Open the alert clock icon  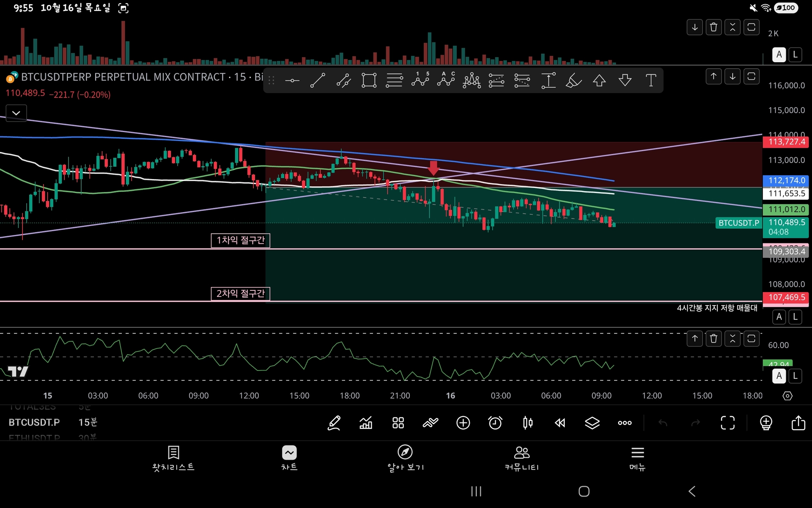pos(495,422)
